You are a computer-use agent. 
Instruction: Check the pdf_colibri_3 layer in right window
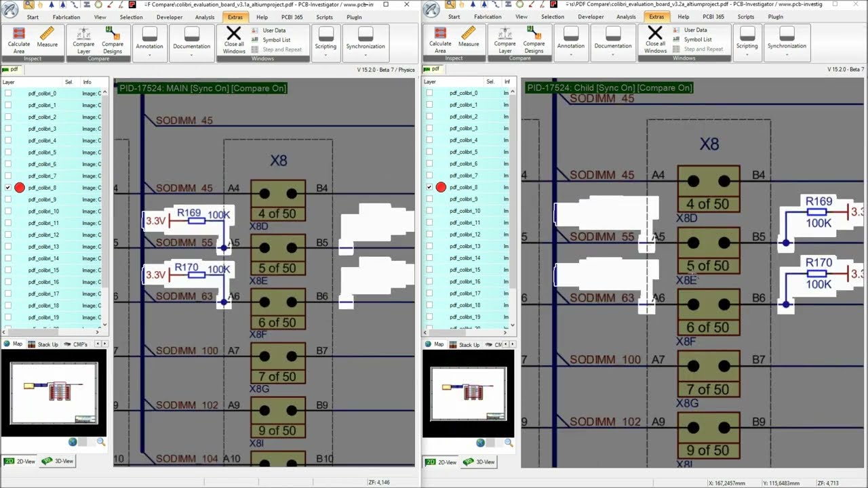(429, 128)
